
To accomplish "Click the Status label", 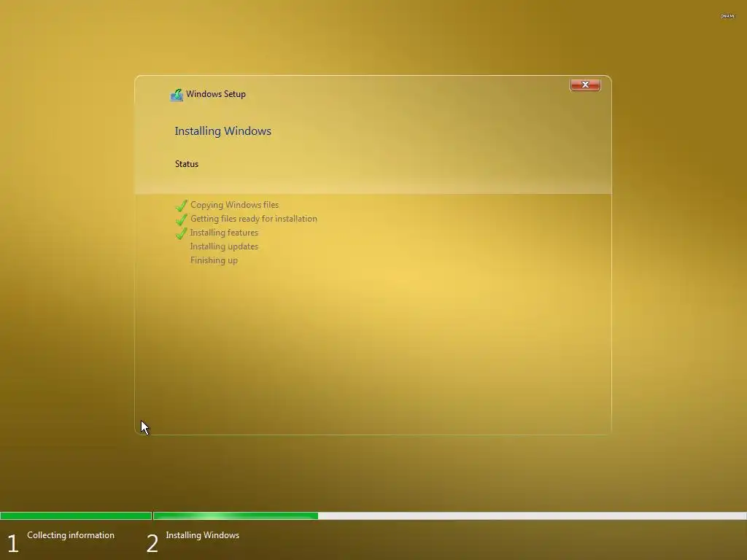I will point(186,164).
